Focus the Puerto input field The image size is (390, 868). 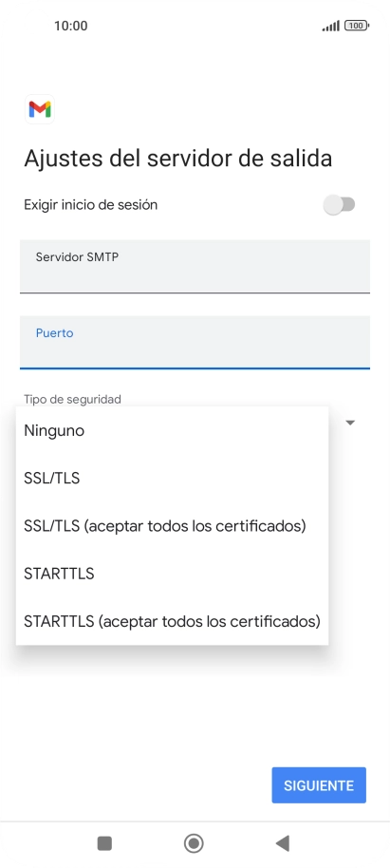click(x=195, y=342)
